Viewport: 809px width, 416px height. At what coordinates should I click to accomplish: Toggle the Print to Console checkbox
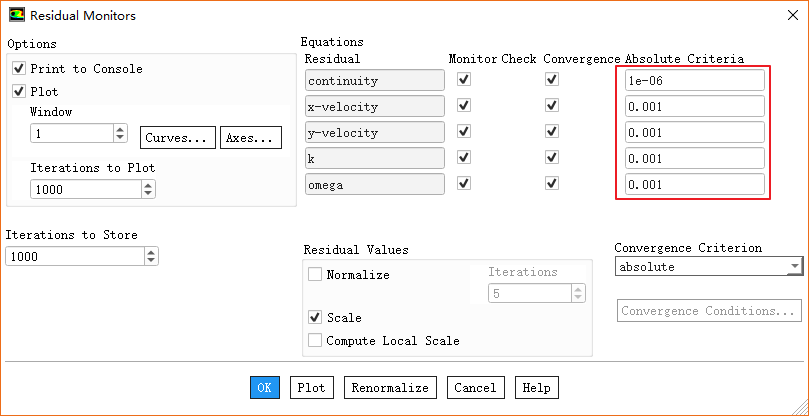click(x=18, y=69)
